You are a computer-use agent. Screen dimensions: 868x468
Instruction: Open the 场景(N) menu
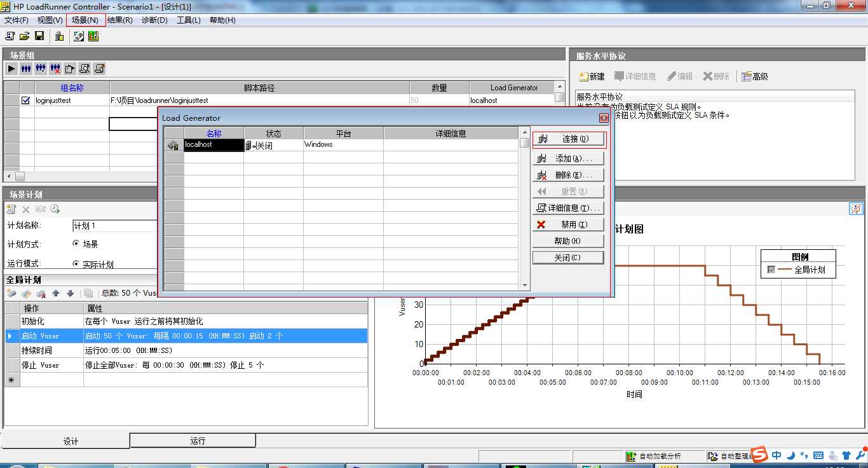point(85,20)
